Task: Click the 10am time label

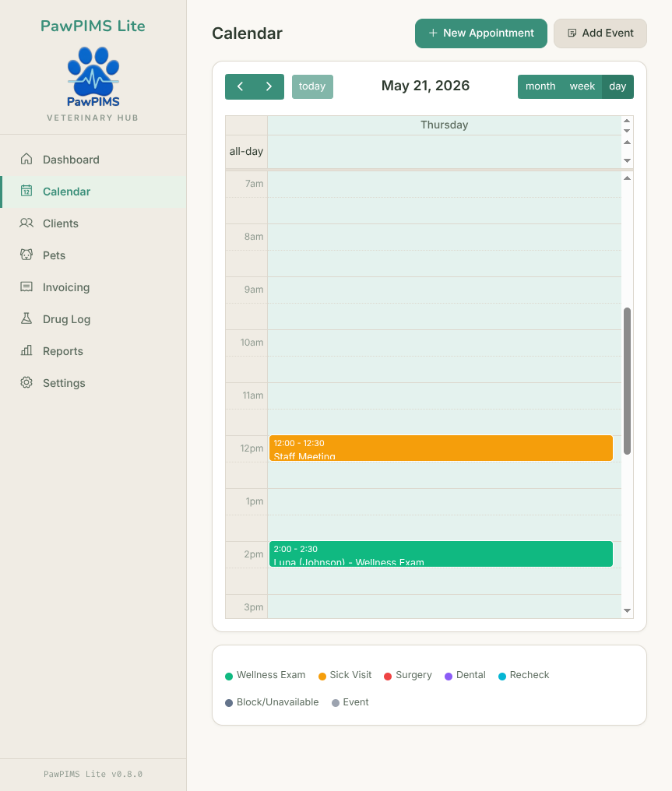Action: tap(252, 343)
